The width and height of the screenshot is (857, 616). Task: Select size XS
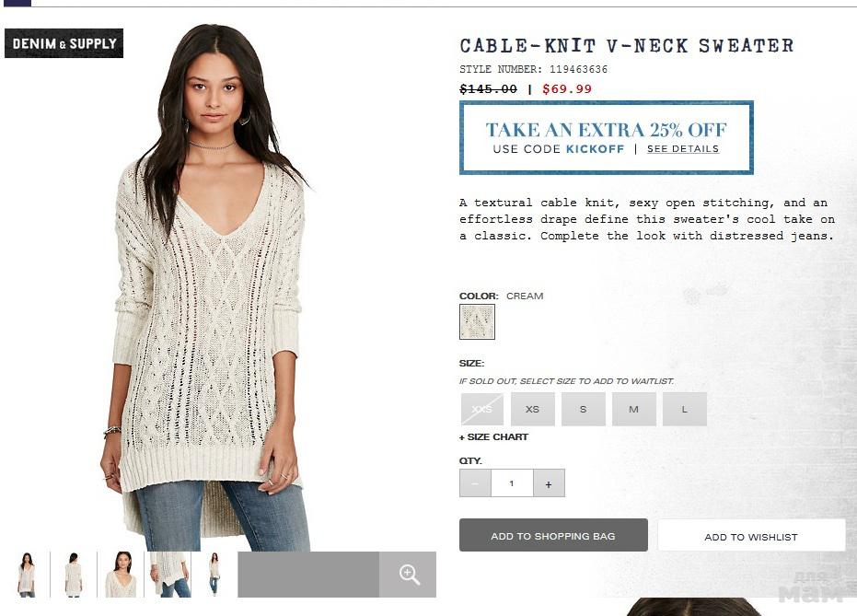[532, 409]
